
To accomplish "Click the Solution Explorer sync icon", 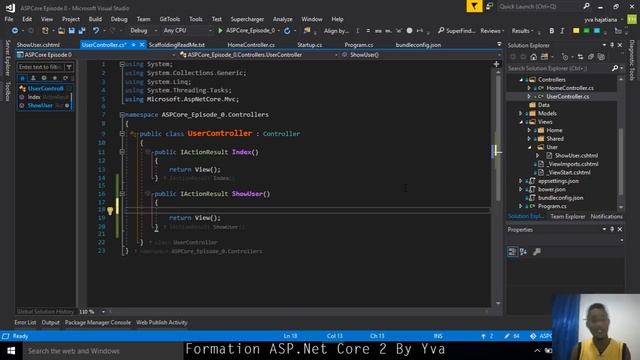I will point(580,57).
